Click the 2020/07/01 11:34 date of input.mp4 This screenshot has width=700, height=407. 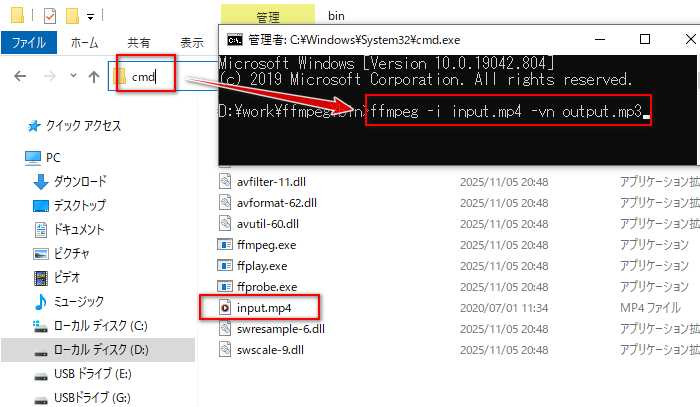[504, 308]
